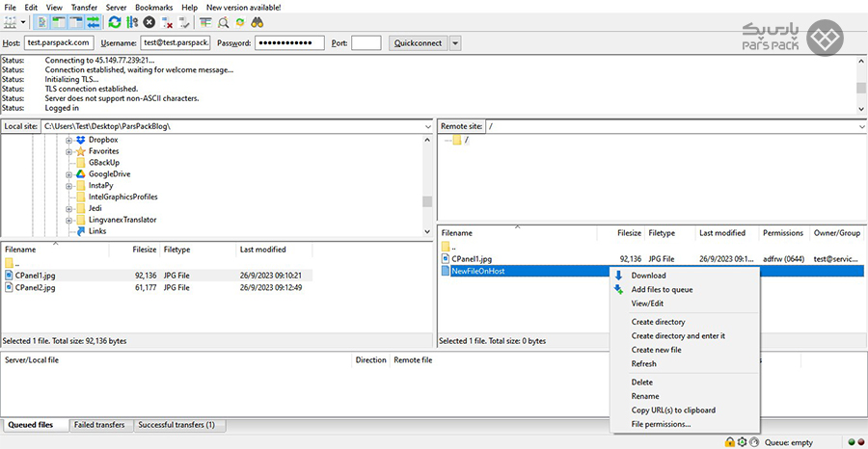Sort local files by Filesize column header

(x=134, y=250)
